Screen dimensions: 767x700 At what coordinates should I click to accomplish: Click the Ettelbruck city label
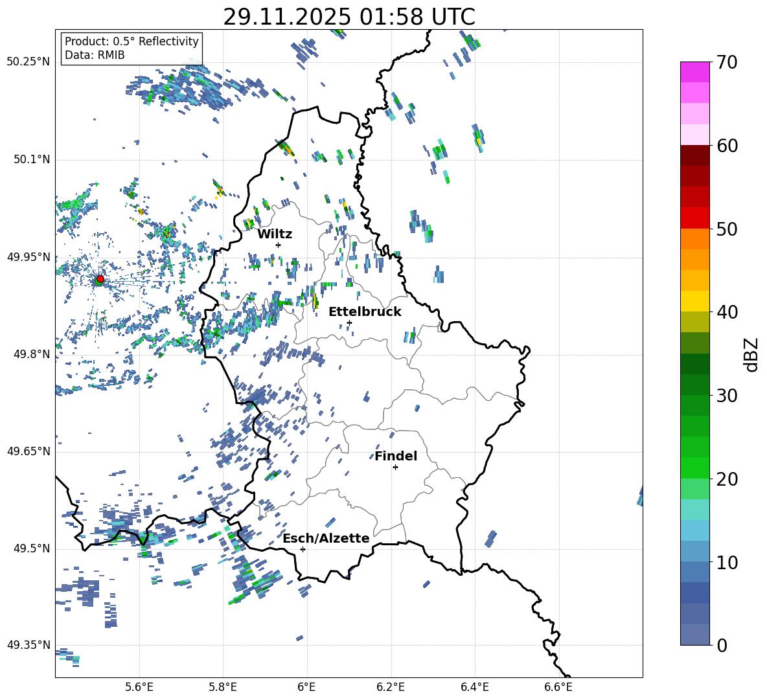(x=365, y=311)
